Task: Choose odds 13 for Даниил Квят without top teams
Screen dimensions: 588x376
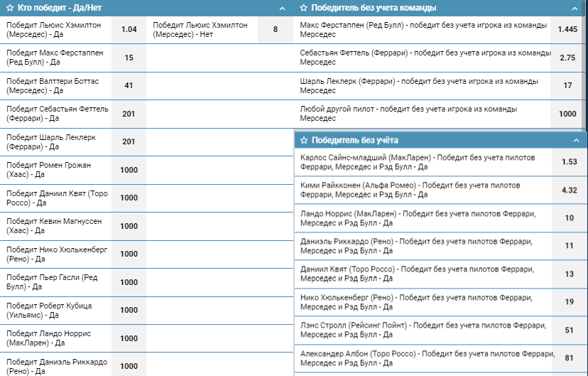Action: (x=570, y=274)
